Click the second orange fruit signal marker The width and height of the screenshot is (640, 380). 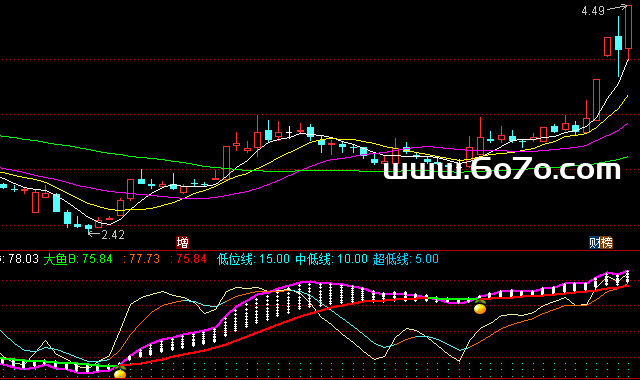click(x=480, y=307)
